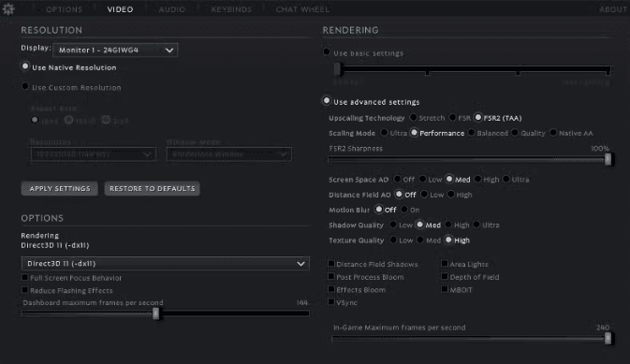Screen dimensions: 630x364
Task: Go to the CHAT WHEEL tab
Action: coord(302,9)
